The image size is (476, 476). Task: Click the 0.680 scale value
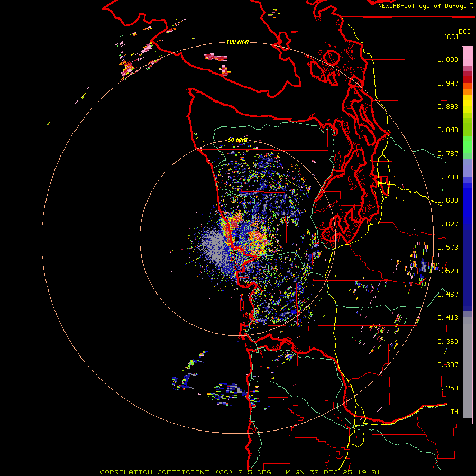[448, 200]
